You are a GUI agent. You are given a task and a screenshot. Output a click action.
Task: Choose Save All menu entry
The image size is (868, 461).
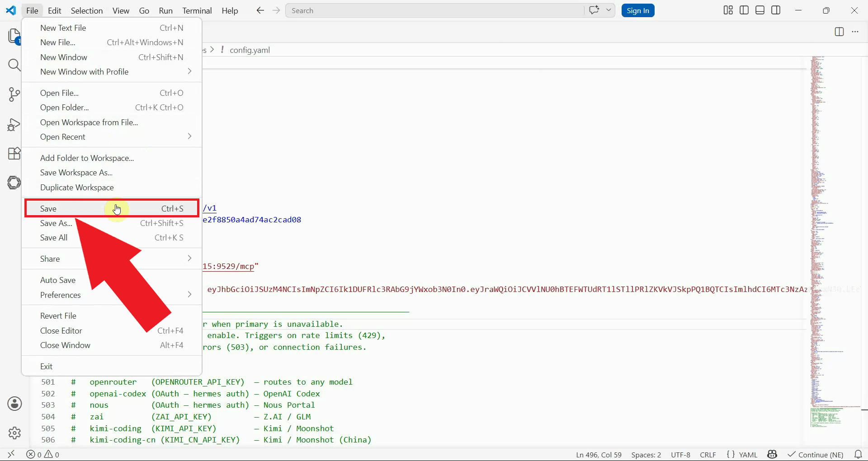(112, 238)
